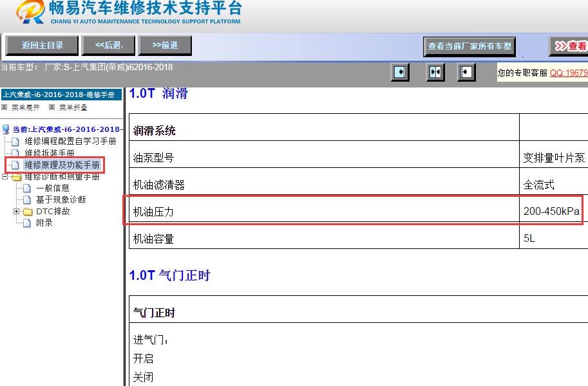This screenshot has height=386, width=588.
Task: Open the QQ customer service link
Action: [569, 73]
